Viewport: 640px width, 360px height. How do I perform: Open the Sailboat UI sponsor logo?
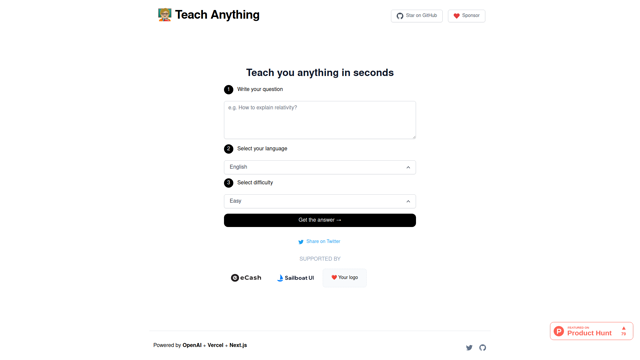pyautogui.click(x=296, y=278)
